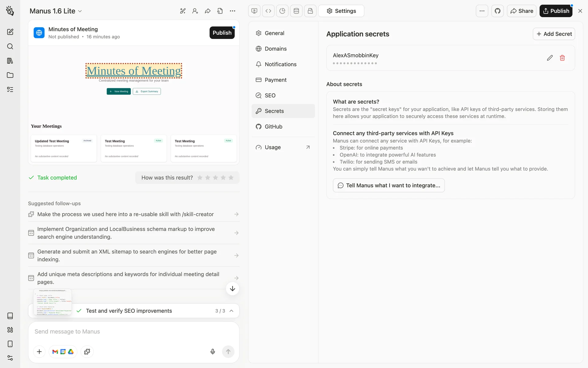Open the code view icon in the toolbar
The width and height of the screenshot is (588, 368).
coord(268,11)
